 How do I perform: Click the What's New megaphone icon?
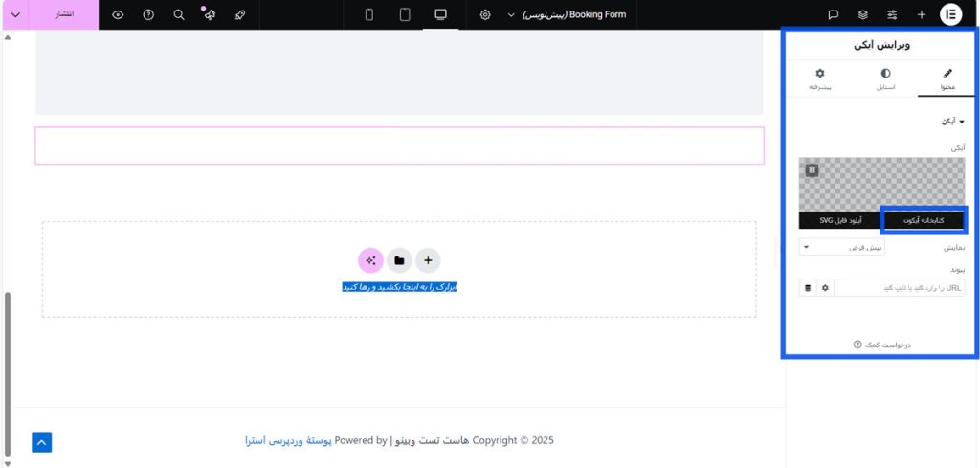pyautogui.click(x=209, y=14)
